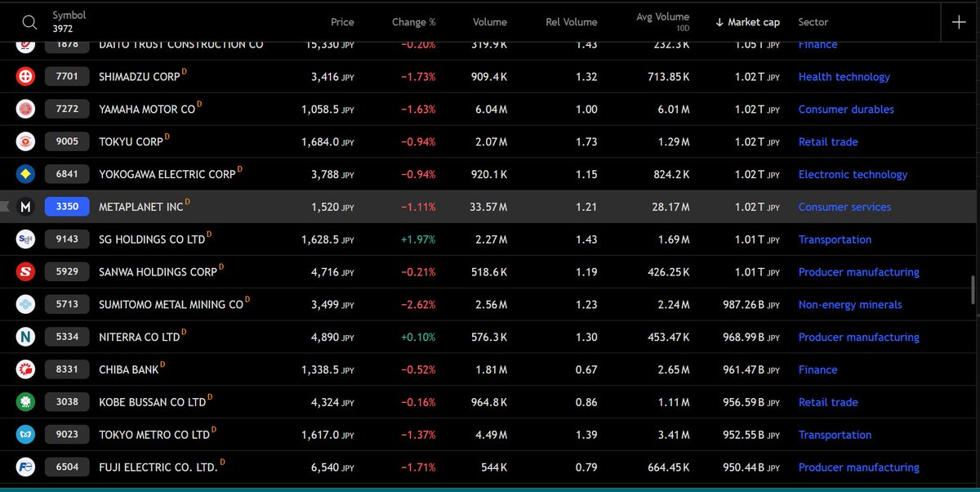Click Niterra +0.10% change value
The height and width of the screenshot is (492, 980).
coord(418,338)
